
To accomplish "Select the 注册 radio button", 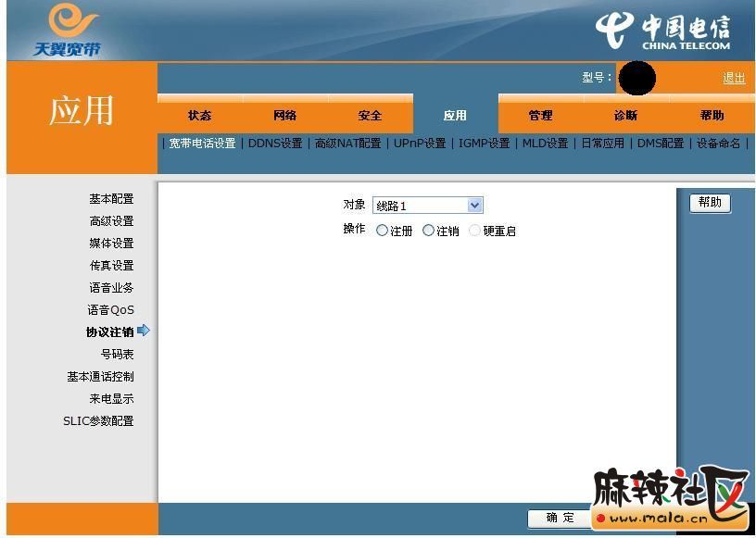I will pyautogui.click(x=382, y=231).
